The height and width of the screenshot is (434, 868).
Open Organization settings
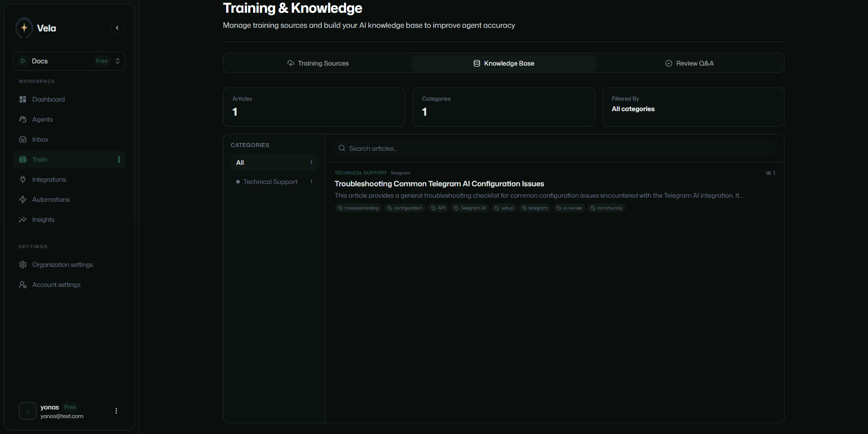coord(69,265)
